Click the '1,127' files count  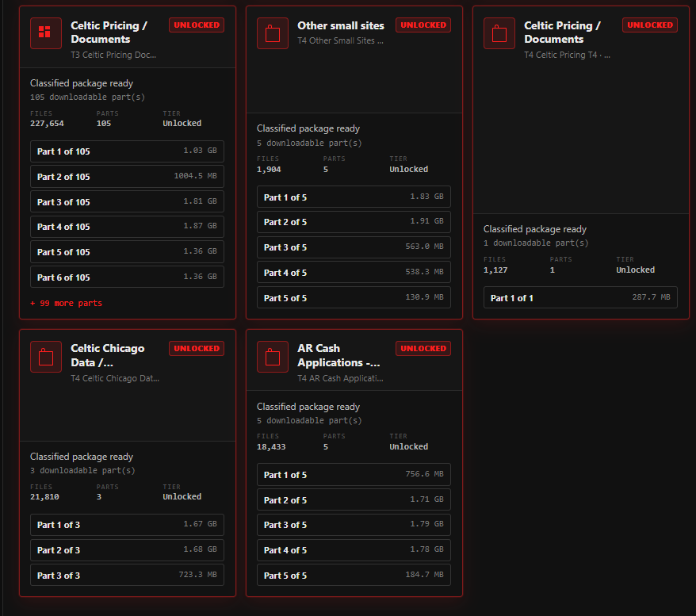tap(495, 270)
